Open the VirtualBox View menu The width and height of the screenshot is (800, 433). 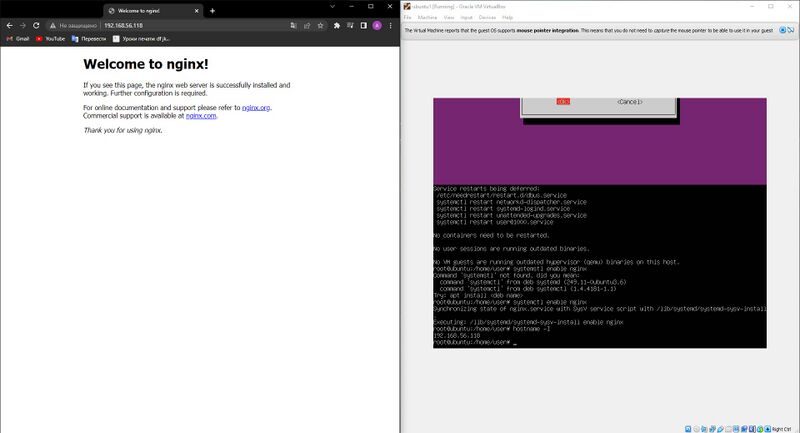tap(449, 17)
